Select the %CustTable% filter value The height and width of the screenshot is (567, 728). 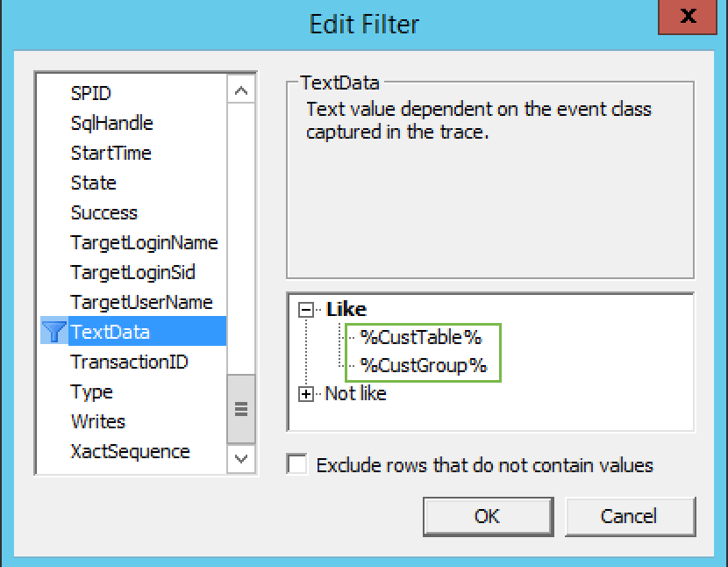tap(420, 337)
